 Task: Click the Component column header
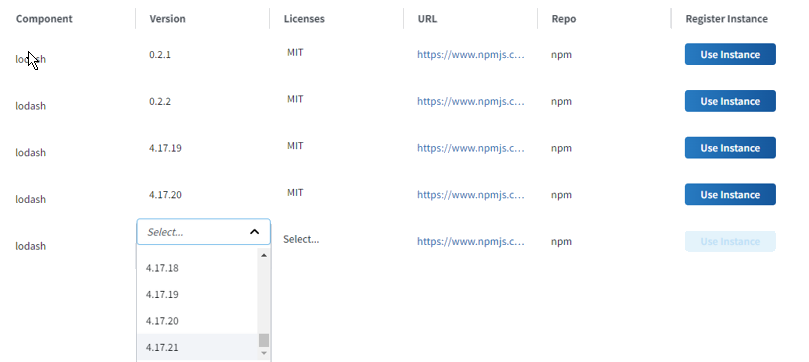pyautogui.click(x=44, y=19)
